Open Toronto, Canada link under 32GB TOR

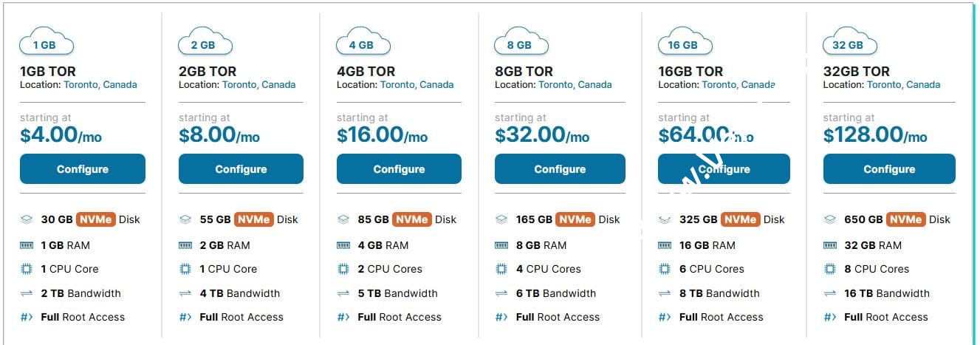(903, 84)
